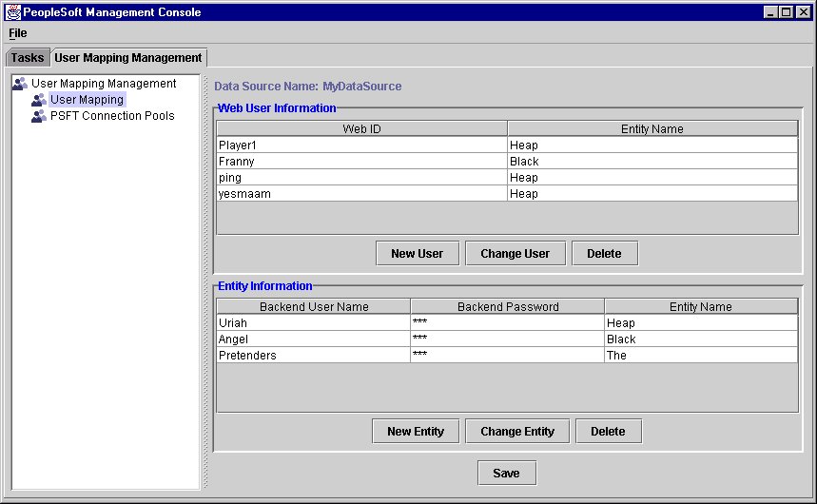Screen dimensions: 817x504
Task: Click the User Mapping tree node icon
Action: click(39, 100)
